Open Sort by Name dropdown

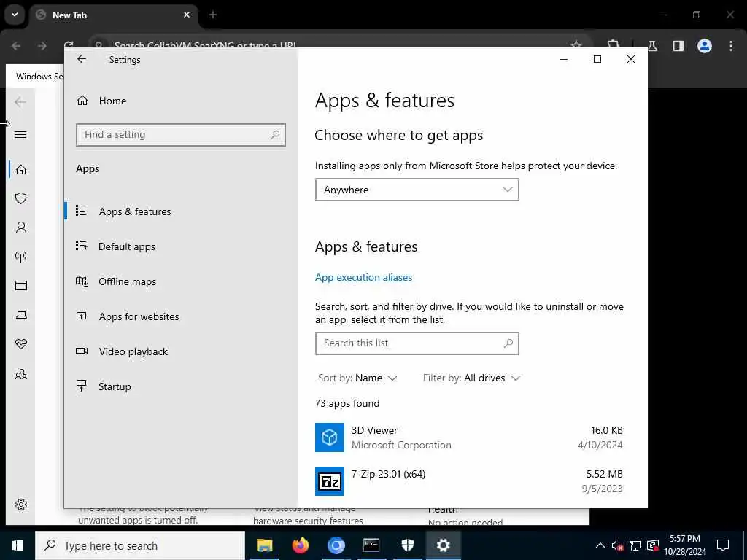[357, 378]
